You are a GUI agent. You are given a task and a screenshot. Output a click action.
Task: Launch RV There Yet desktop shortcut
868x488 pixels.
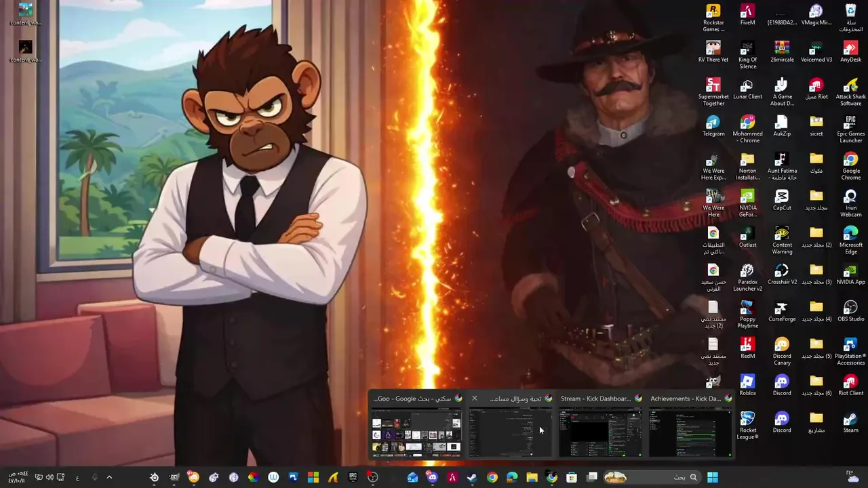(713, 52)
